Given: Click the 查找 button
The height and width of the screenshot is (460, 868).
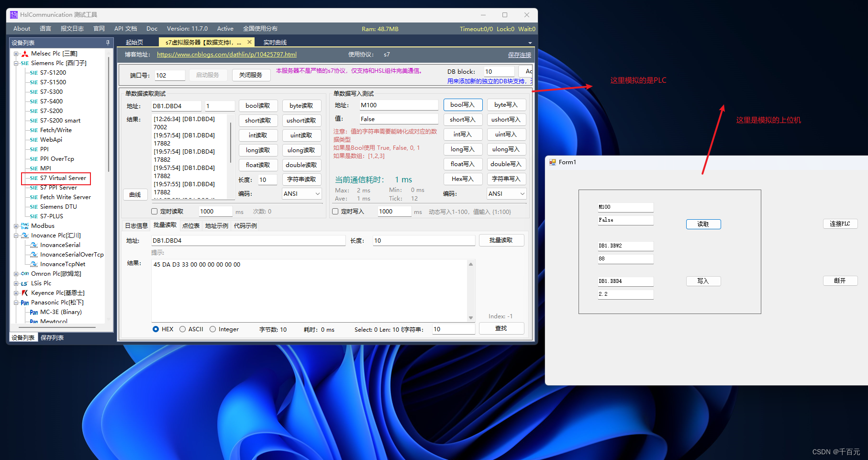Looking at the screenshot, I should point(501,328).
